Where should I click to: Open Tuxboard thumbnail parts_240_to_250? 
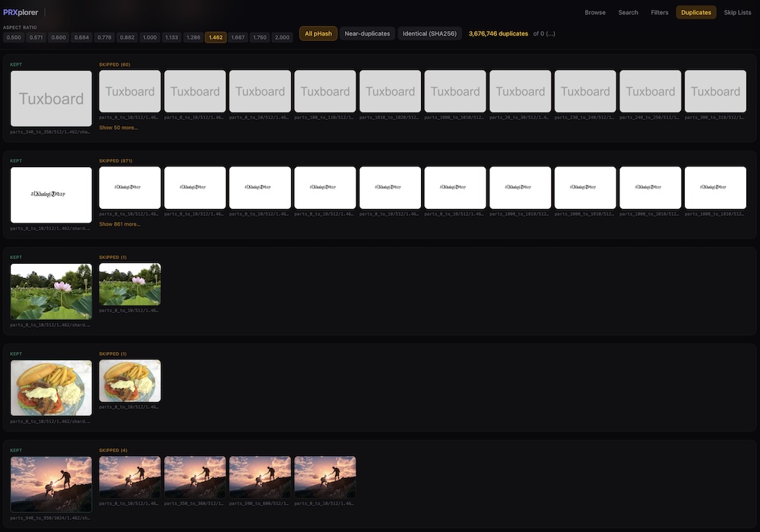pos(650,91)
